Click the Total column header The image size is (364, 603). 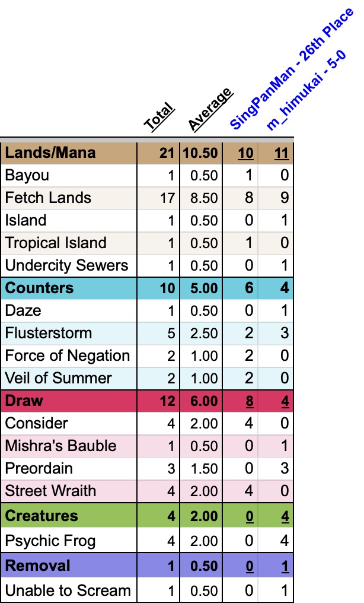pos(159,116)
